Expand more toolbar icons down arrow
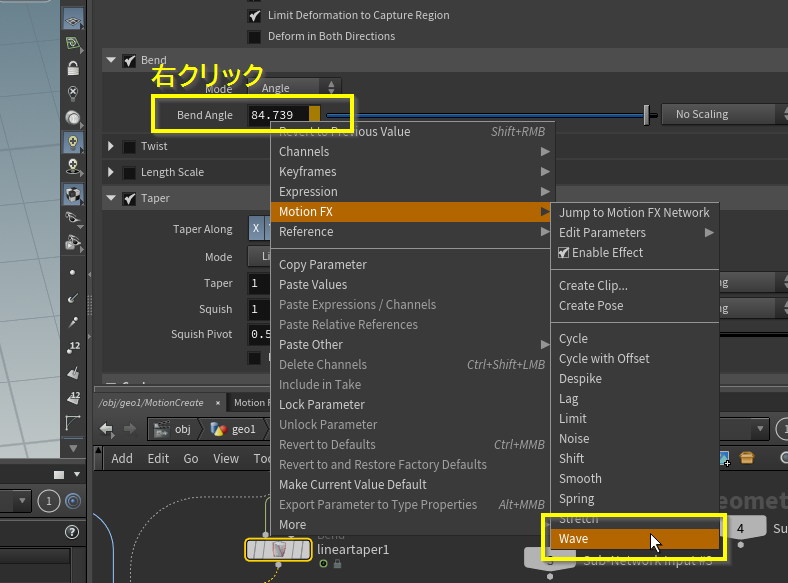This screenshot has width=788, height=583. pos(73,448)
